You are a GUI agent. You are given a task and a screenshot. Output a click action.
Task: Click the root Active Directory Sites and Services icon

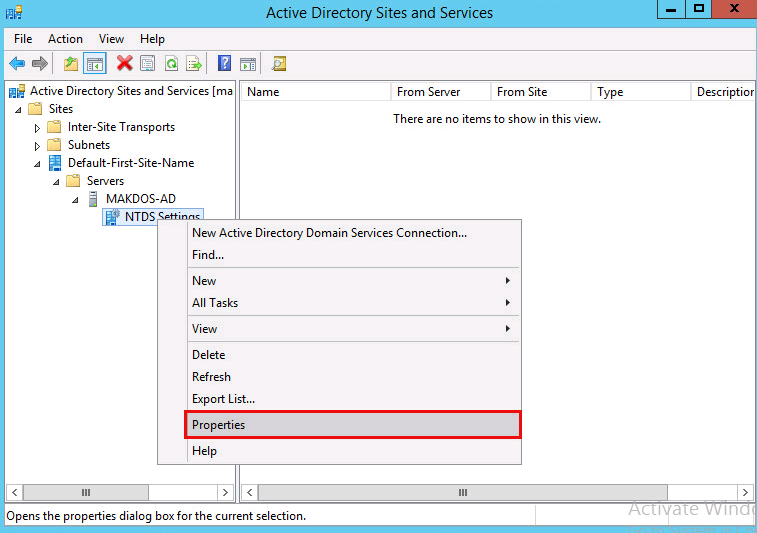coord(17,91)
